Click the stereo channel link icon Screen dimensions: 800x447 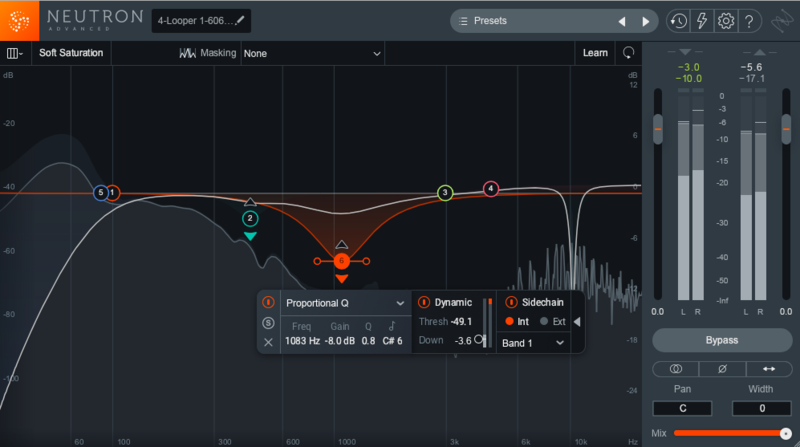coord(676,368)
